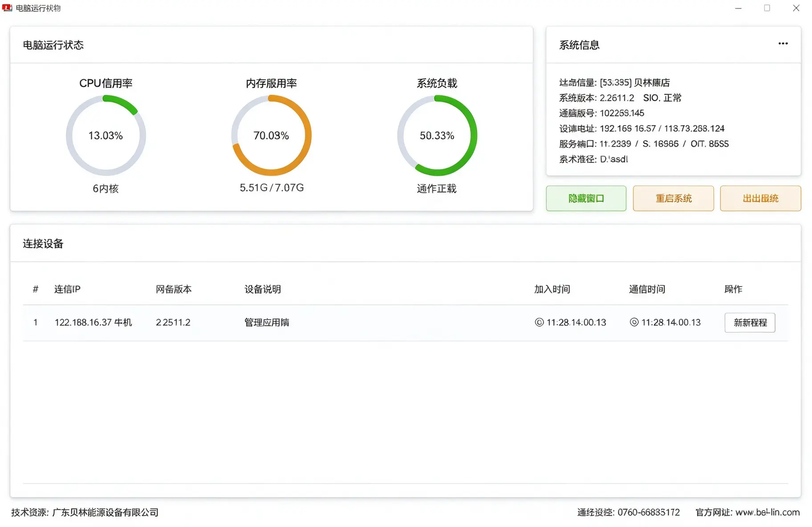The width and height of the screenshot is (812, 527).
Task: Click the 通信时间 column header
Action: tap(647, 289)
